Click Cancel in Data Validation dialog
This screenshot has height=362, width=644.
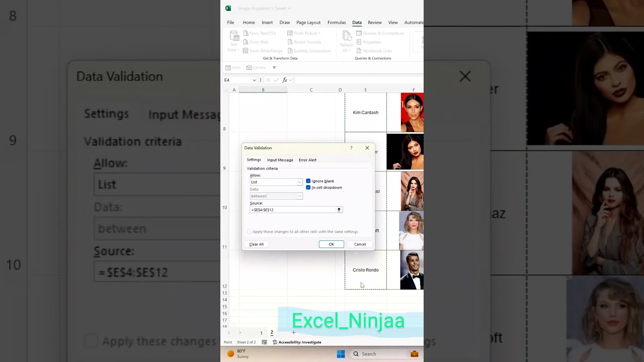360,244
